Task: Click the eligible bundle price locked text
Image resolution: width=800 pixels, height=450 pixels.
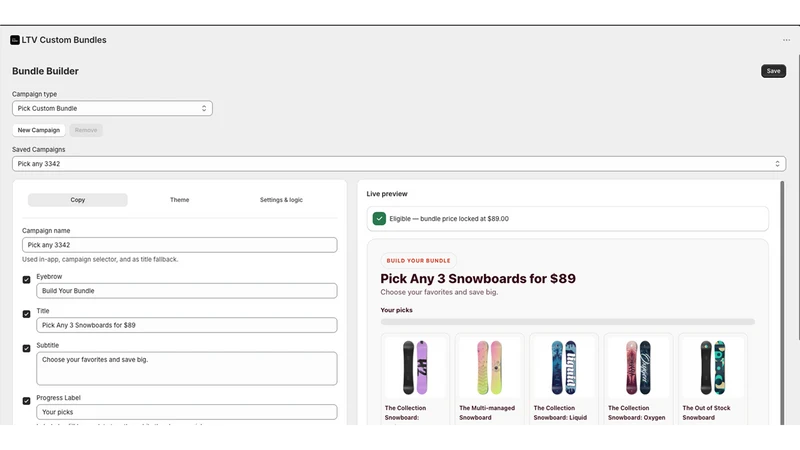Action: [449, 218]
